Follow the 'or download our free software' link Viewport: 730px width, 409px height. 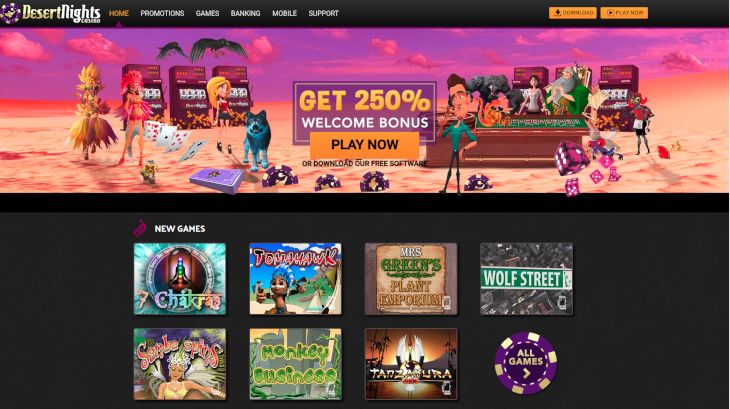(x=365, y=163)
